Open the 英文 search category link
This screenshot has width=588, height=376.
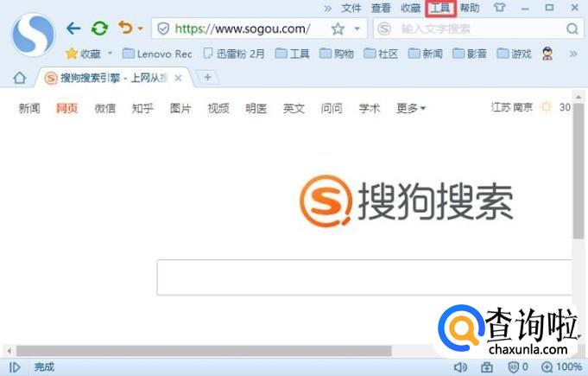point(294,108)
